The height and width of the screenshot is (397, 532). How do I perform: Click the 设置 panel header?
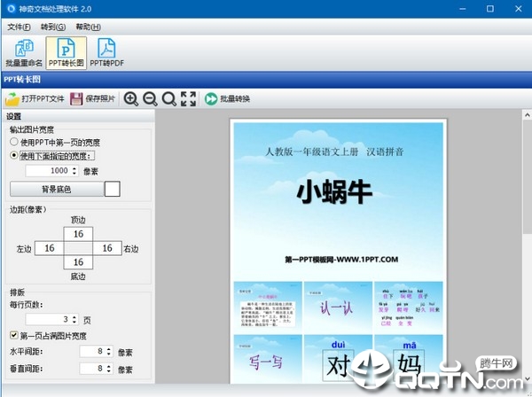click(79, 116)
